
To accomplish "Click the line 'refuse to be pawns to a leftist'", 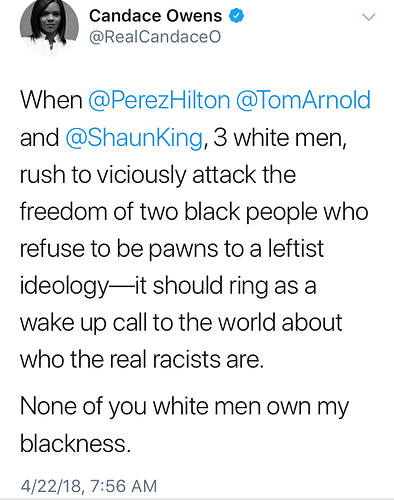I will click(x=172, y=249).
